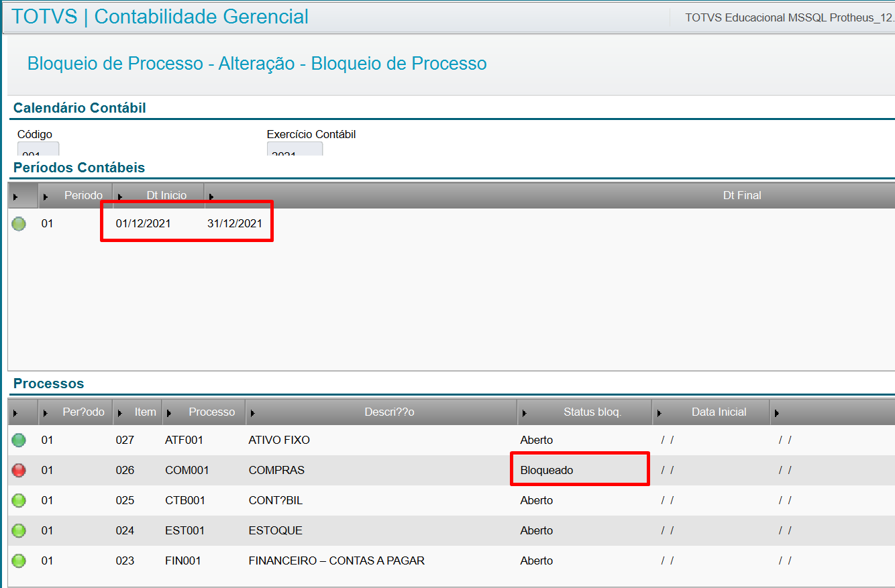
Task: Click item number 025
Action: 125,501
